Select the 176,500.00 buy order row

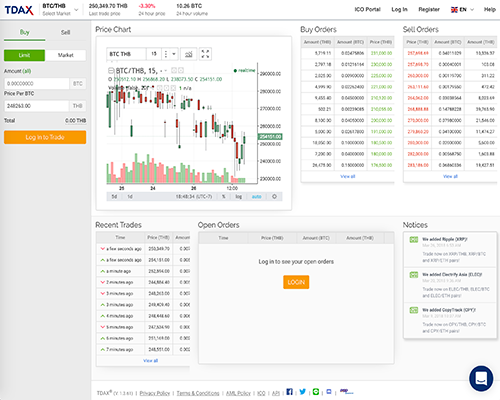[348, 165]
